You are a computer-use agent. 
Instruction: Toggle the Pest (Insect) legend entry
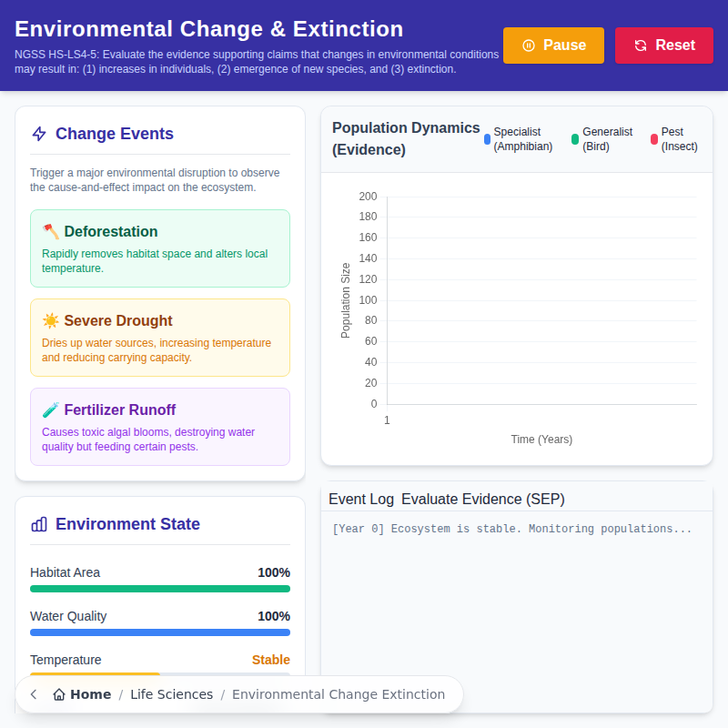point(673,137)
